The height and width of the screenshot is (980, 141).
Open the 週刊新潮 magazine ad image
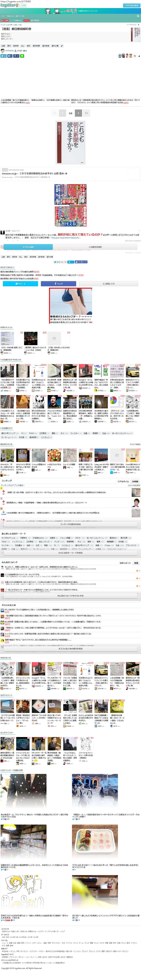click(x=70, y=195)
